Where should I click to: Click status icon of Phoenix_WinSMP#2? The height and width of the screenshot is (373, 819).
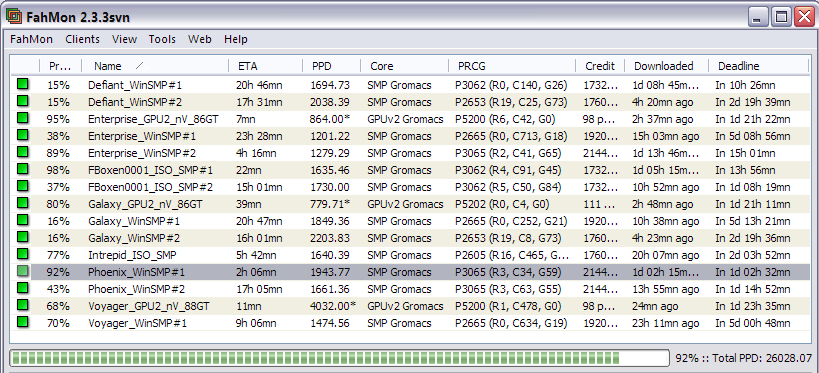pyautogui.click(x=22, y=288)
